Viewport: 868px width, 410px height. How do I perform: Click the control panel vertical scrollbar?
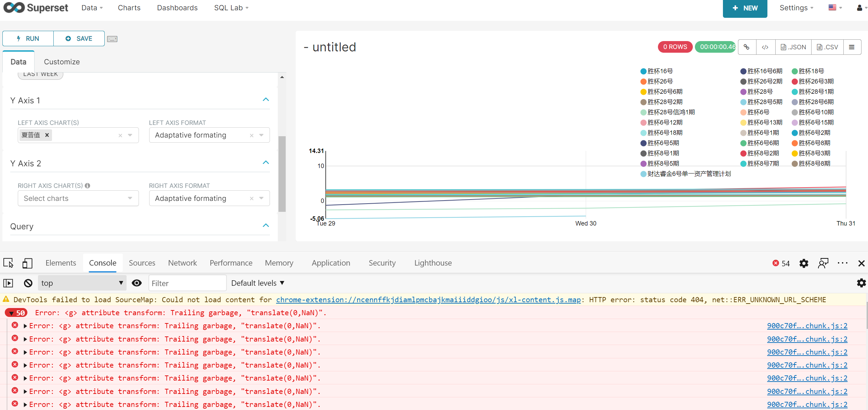click(x=282, y=174)
